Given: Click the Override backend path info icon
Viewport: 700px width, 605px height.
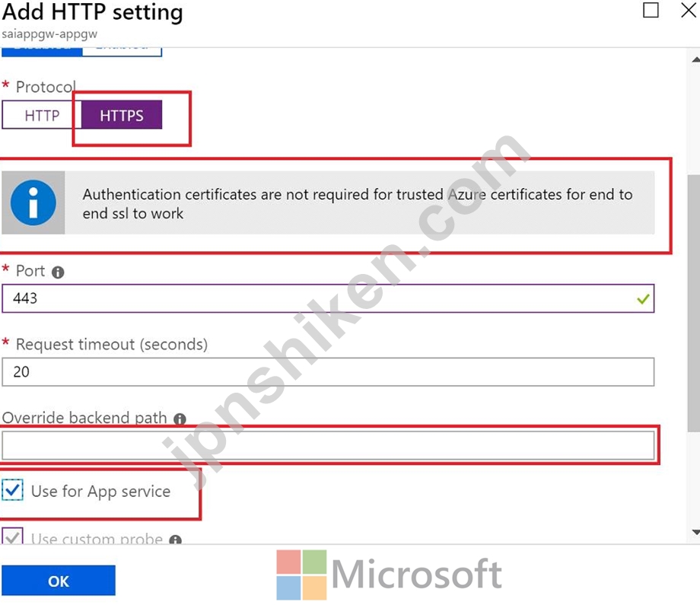Looking at the screenshot, I should 180,419.
